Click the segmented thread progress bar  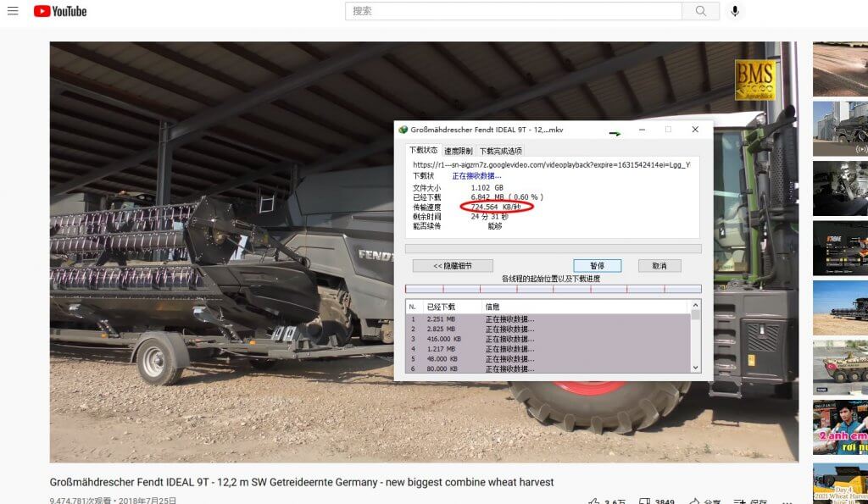pos(553,289)
